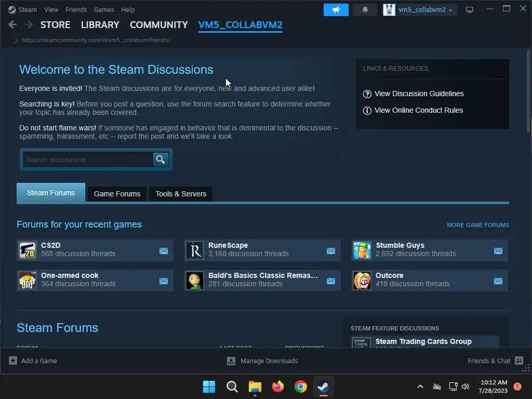This screenshot has width=532, height=399.
Task: Go back with the left arrow
Action: (12, 24)
